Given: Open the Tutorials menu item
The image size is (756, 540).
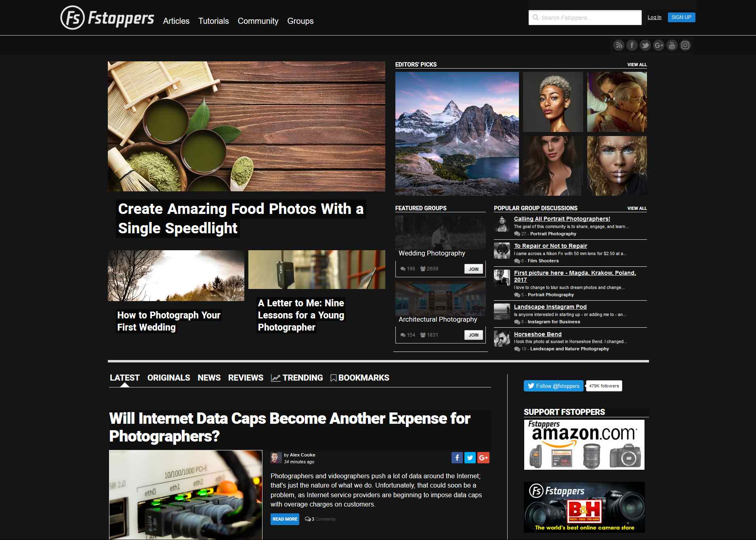Looking at the screenshot, I should click(x=214, y=21).
